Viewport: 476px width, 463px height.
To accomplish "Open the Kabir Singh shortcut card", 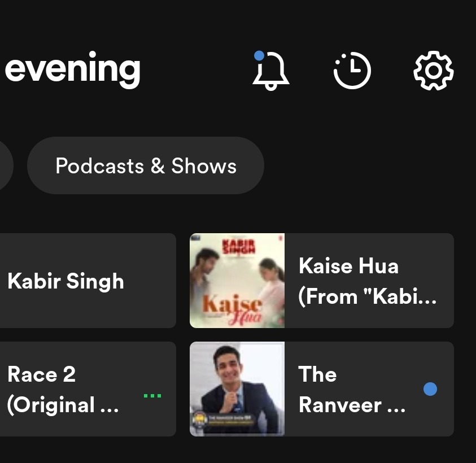I will coord(88,281).
